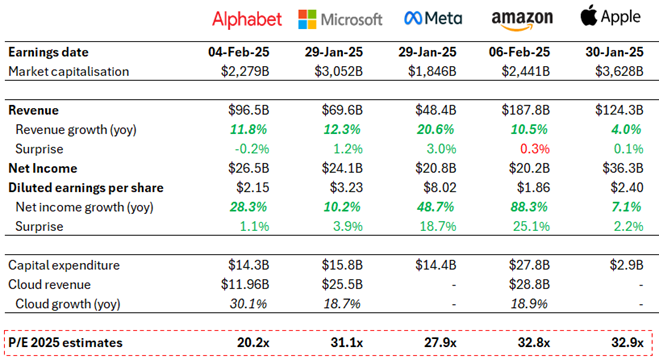Click Amazon's net income growth 88.3%

[x=529, y=207]
